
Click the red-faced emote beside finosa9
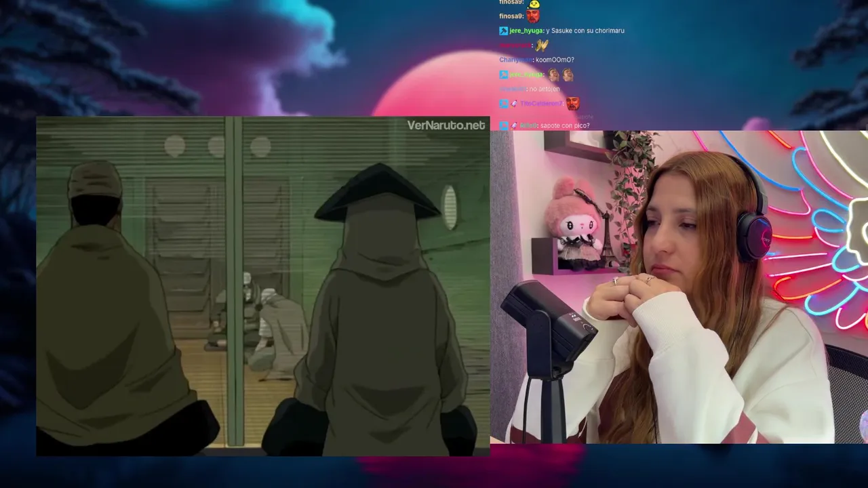(534, 16)
